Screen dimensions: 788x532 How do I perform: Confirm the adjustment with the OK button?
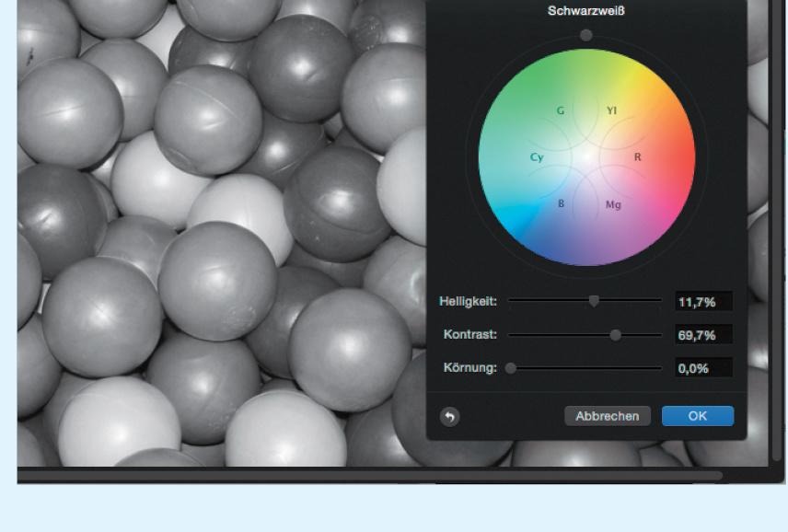(698, 416)
